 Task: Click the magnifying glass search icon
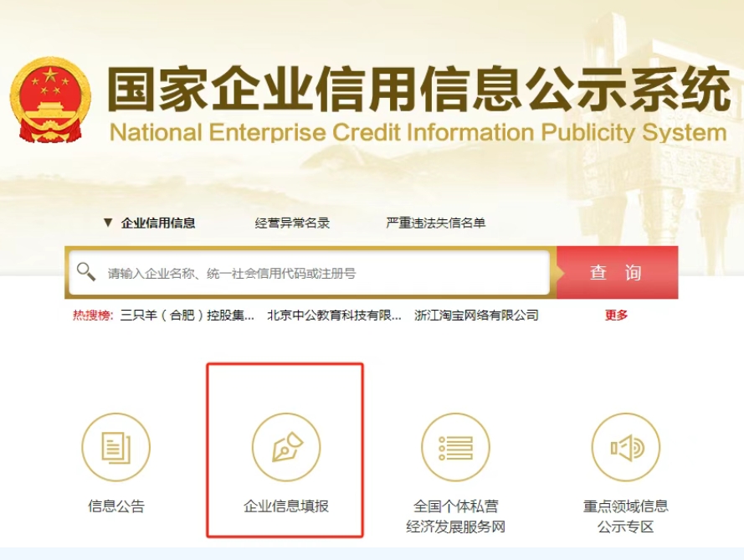[86, 271]
